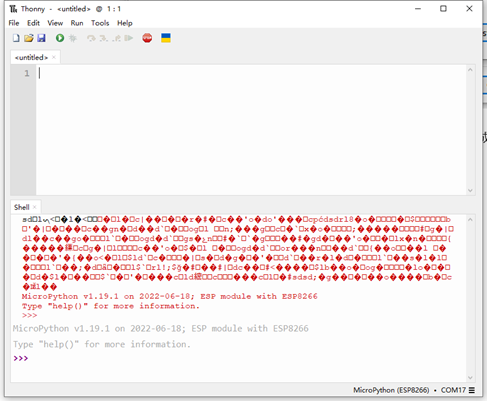Stop the backend with the red STOP icon

147,38
